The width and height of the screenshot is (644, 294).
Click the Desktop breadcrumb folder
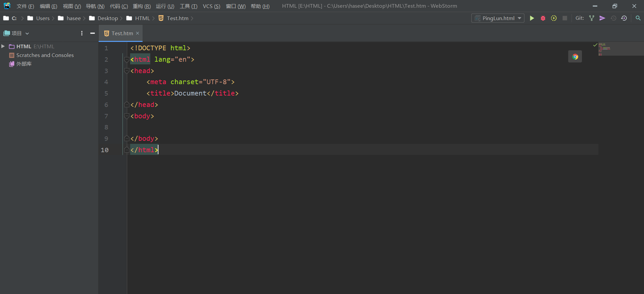(104, 18)
